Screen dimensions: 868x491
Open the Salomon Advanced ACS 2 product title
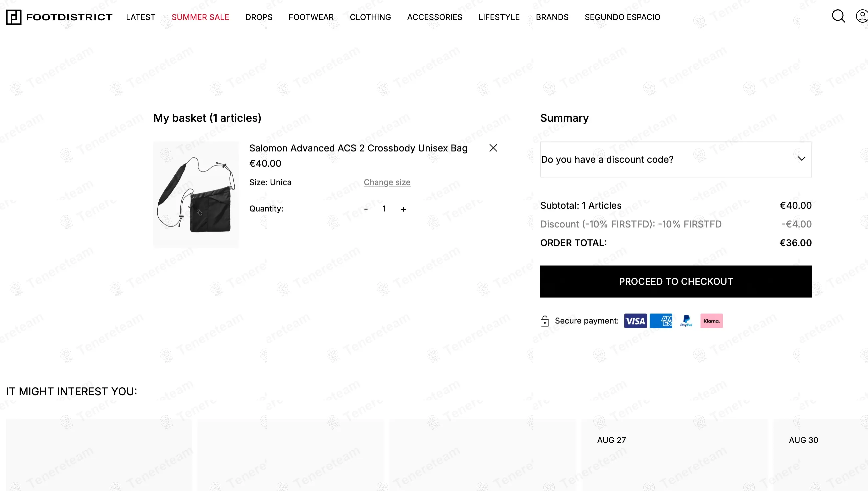point(358,148)
